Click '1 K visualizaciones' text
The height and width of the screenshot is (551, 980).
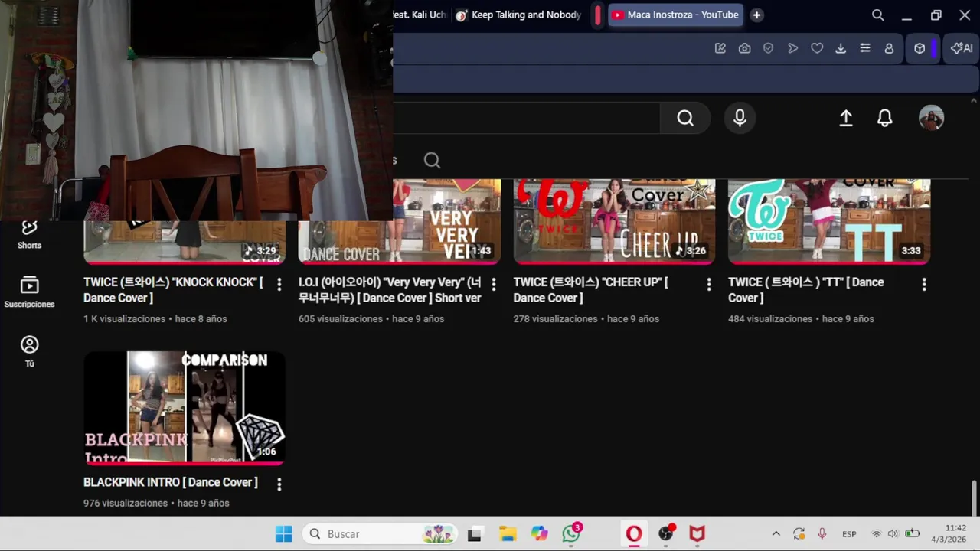[x=124, y=318]
